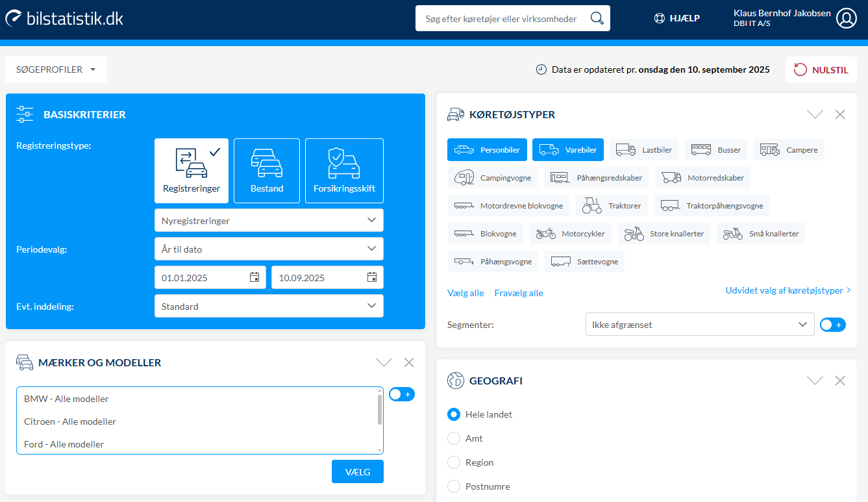Select the Bestand registration type
The height and width of the screenshot is (502, 868).
click(267, 171)
